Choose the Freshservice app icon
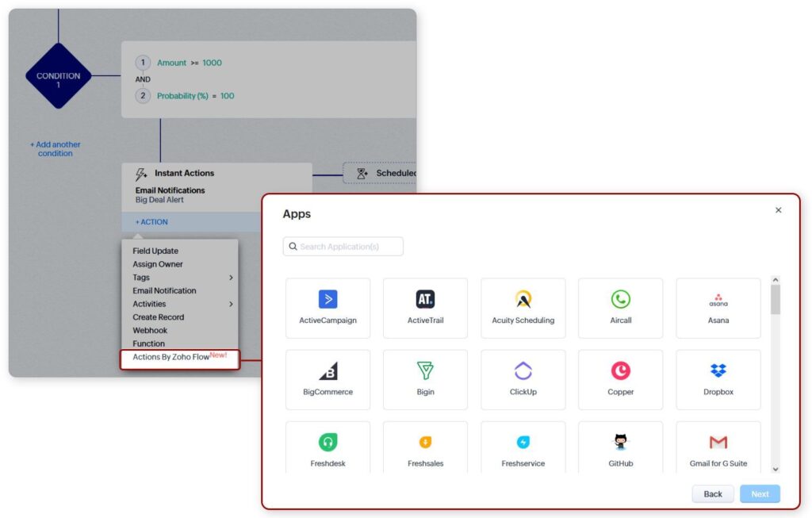The height and width of the screenshot is (518, 812). coord(523,443)
